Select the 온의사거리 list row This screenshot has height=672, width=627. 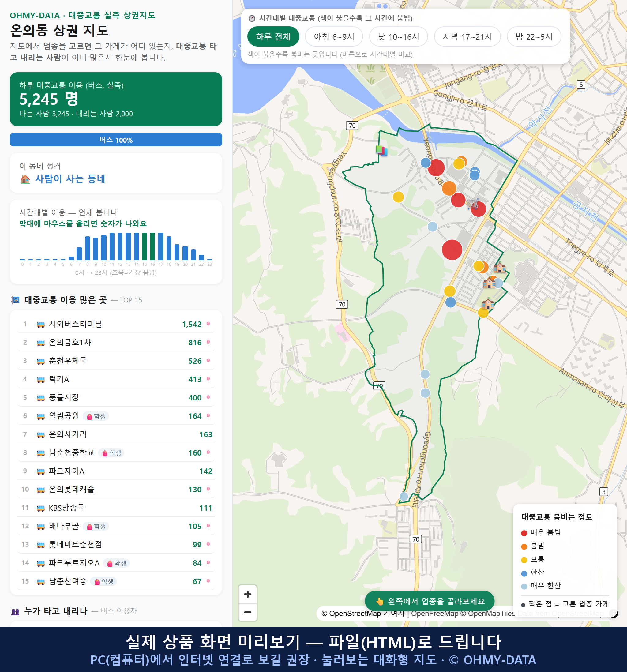116,434
